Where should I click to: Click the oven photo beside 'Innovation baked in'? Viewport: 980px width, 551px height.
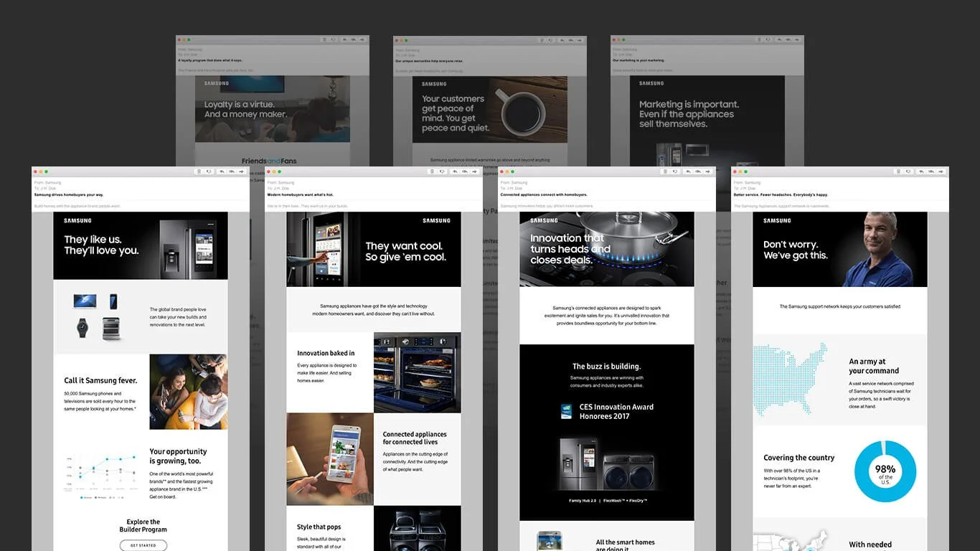coord(418,372)
